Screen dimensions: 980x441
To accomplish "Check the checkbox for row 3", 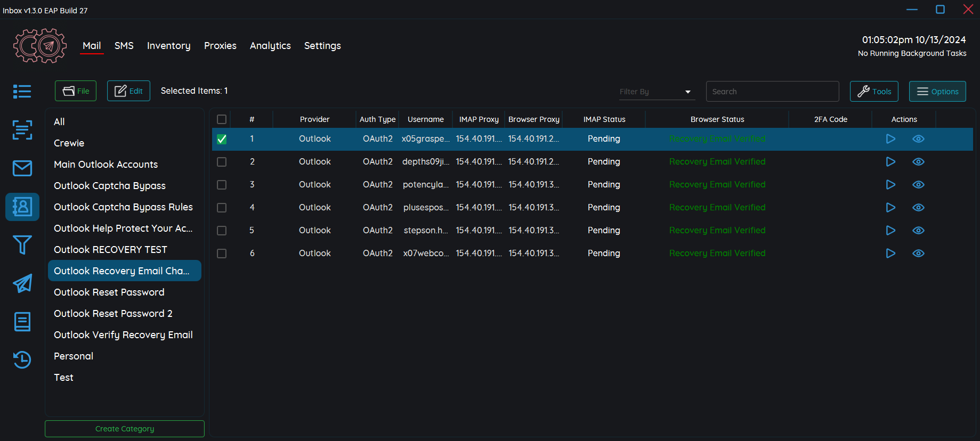I will (222, 185).
